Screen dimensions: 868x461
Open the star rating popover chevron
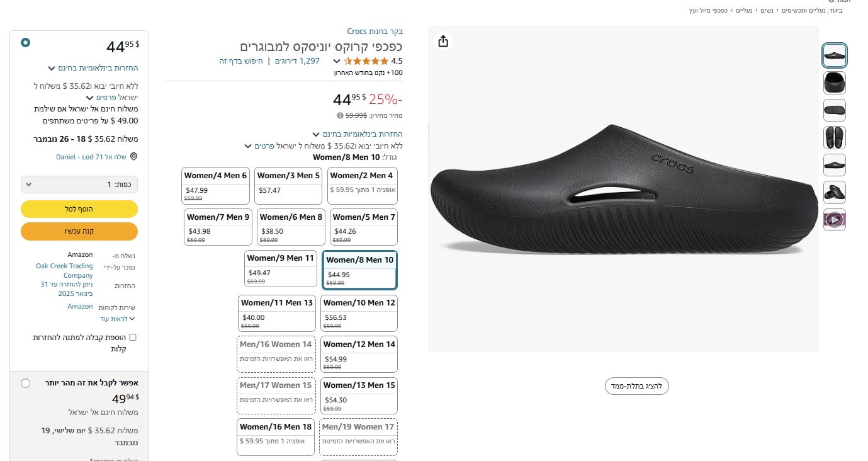pos(337,61)
